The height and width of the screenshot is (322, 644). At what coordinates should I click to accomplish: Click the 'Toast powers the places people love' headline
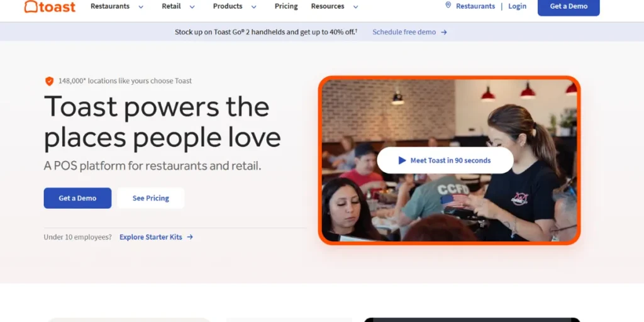tap(162, 121)
